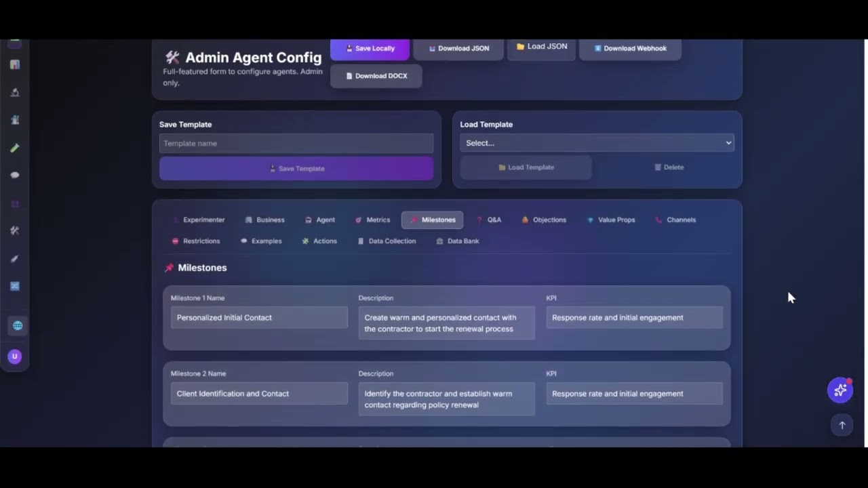Click the Download DOCX button
The height and width of the screenshot is (488, 868).
[376, 76]
